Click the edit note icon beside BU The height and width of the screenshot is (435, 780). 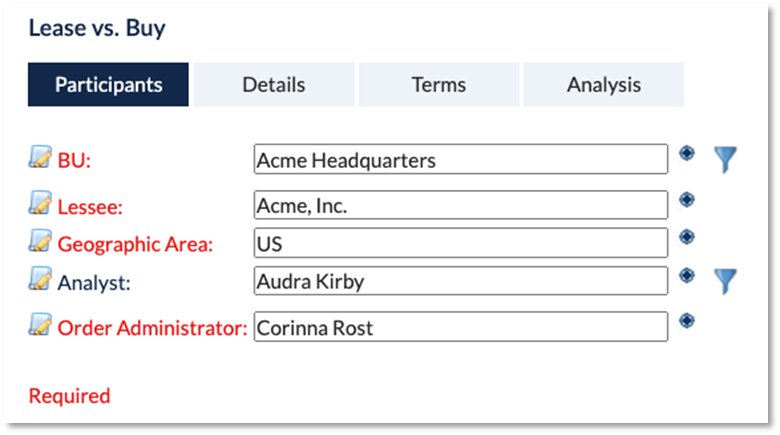40,157
